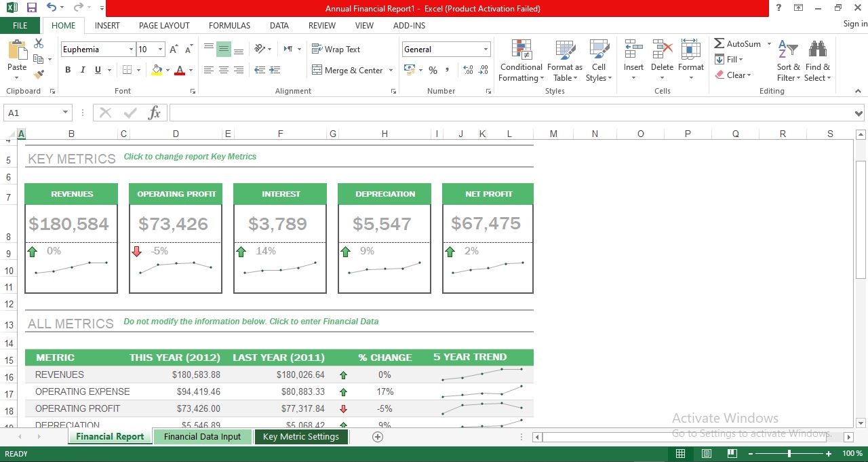Open the Financial Data Input sheet
Viewport: 868px width, 462px height.
(x=202, y=437)
